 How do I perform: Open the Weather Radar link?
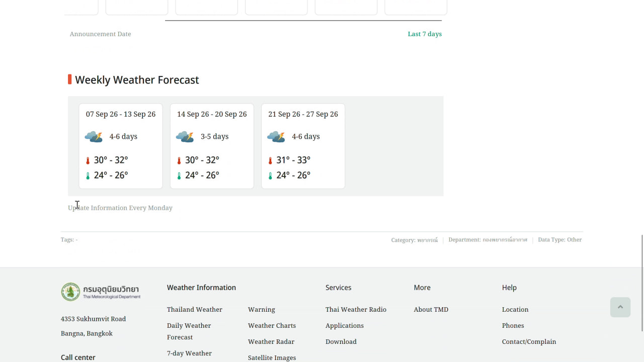(x=271, y=342)
